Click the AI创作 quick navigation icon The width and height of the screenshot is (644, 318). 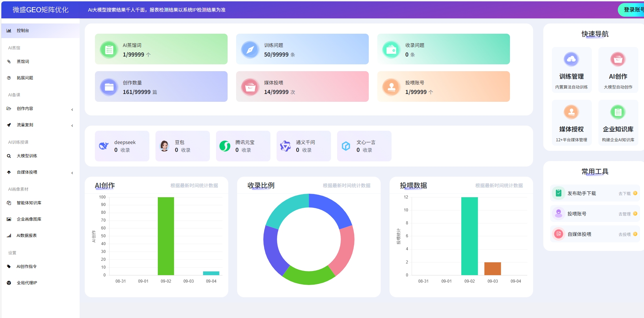click(618, 59)
